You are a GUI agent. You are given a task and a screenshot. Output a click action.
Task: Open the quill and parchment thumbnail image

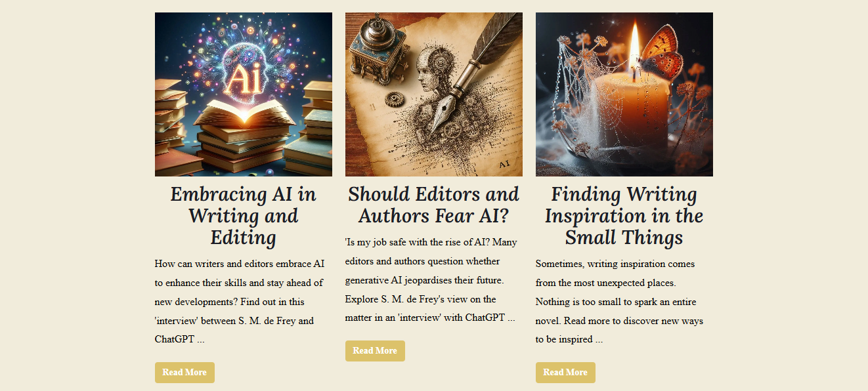tap(434, 94)
